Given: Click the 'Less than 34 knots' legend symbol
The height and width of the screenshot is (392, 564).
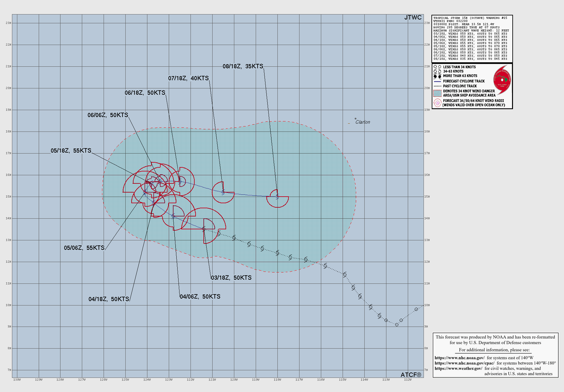Looking at the screenshot, I should (437, 67).
